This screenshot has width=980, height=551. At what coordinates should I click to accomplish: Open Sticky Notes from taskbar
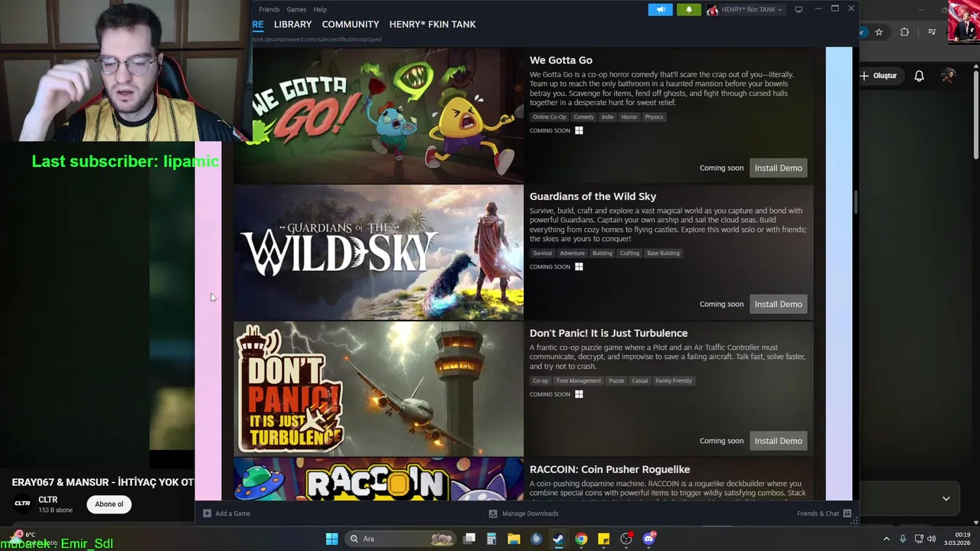pos(603,539)
